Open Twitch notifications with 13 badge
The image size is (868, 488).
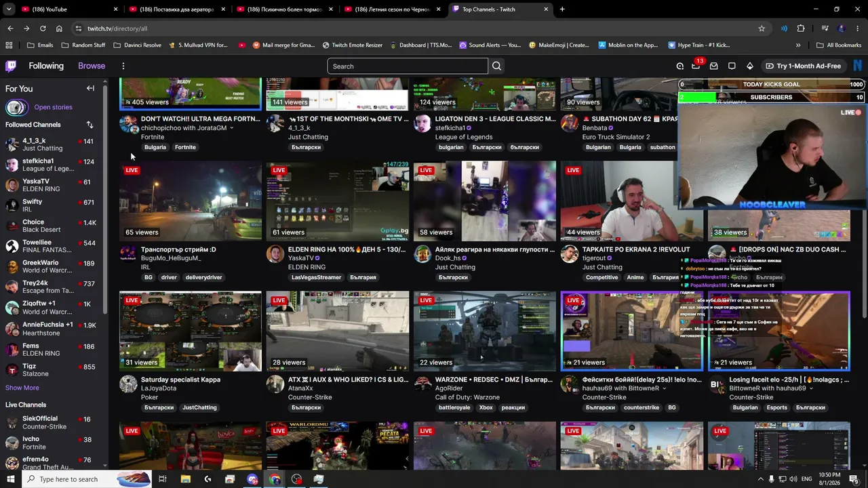(696, 66)
